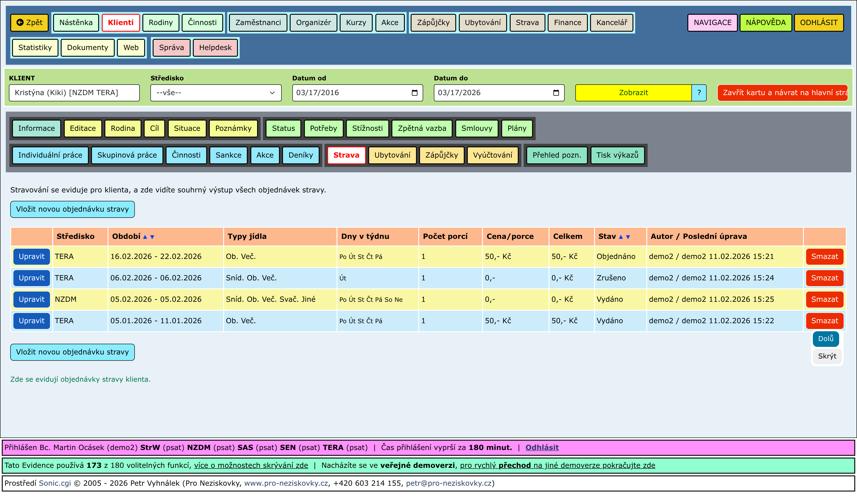Edit the NZDM order row with Upravit
857x504 pixels.
click(x=32, y=299)
